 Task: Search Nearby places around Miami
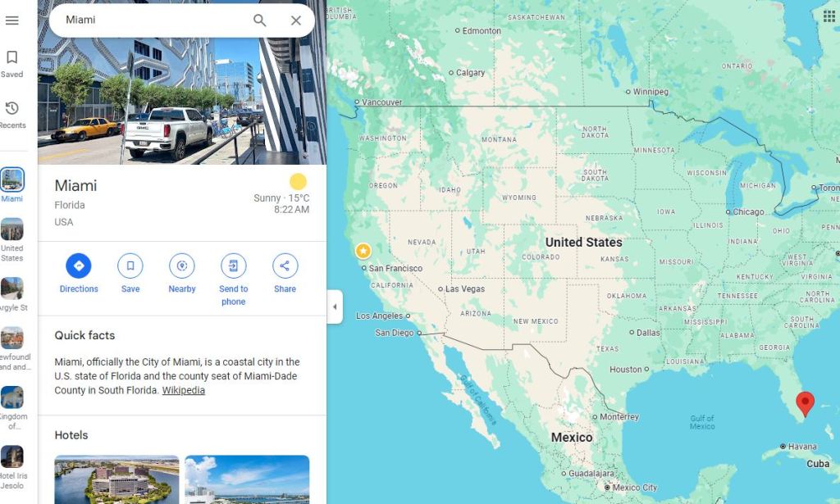(x=182, y=274)
